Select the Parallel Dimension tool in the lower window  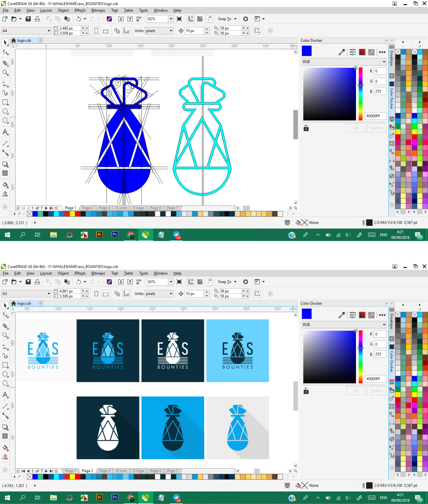click(x=5, y=406)
